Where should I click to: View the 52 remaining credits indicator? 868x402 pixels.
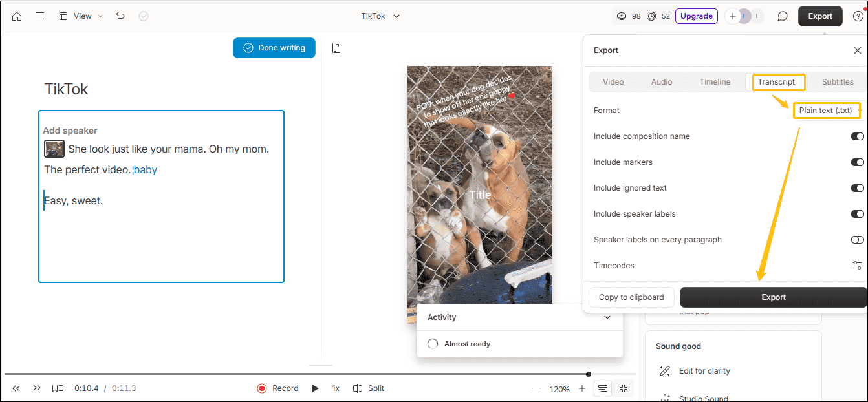point(658,16)
